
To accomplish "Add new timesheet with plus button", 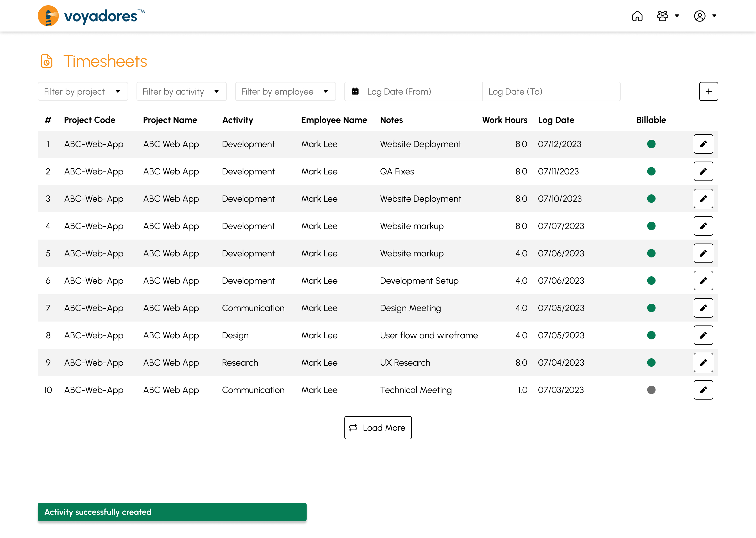I will (x=708, y=91).
